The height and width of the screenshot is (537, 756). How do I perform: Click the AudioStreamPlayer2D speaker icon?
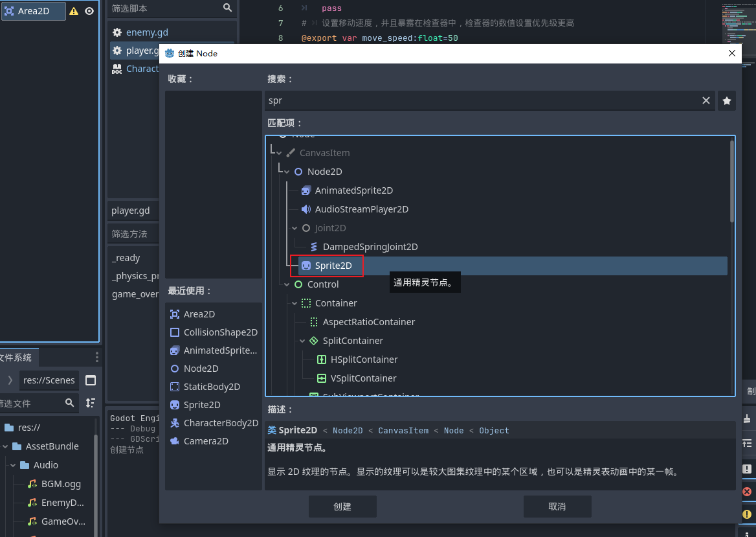point(306,209)
